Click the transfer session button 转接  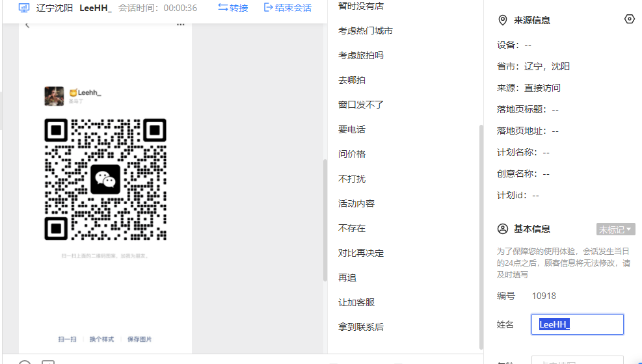pyautogui.click(x=233, y=8)
